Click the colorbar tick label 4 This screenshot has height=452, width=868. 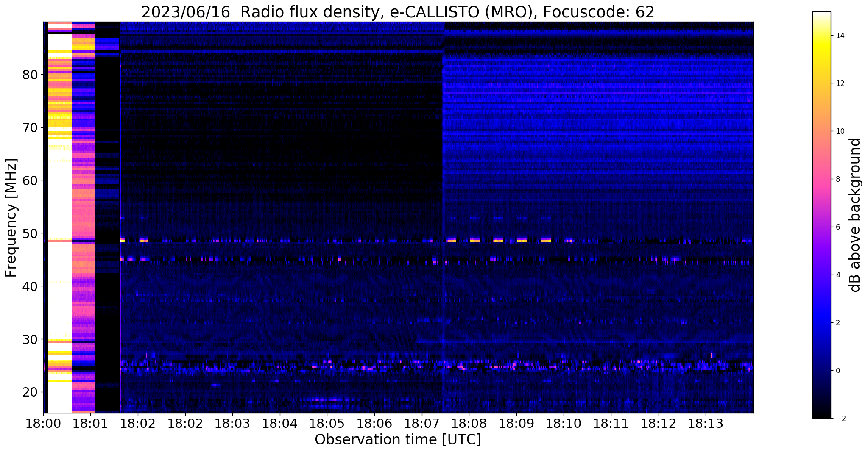[837, 275]
